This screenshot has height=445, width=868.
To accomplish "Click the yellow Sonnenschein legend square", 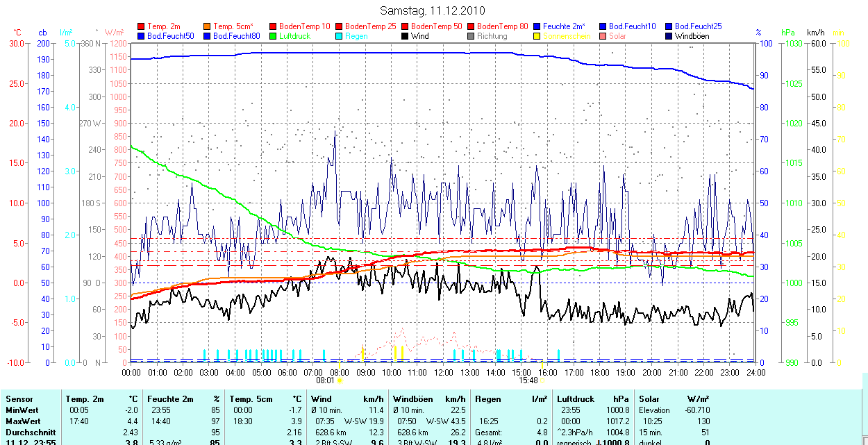I will (537, 36).
